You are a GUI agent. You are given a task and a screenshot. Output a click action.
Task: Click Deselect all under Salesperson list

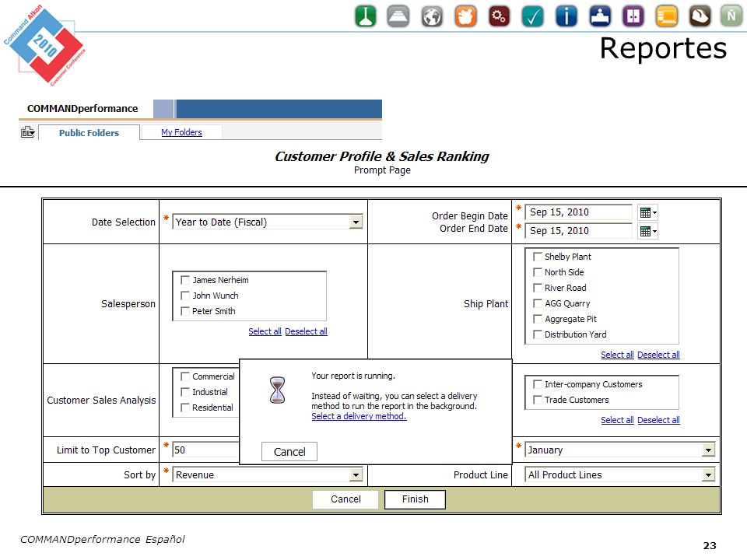pyautogui.click(x=306, y=331)
